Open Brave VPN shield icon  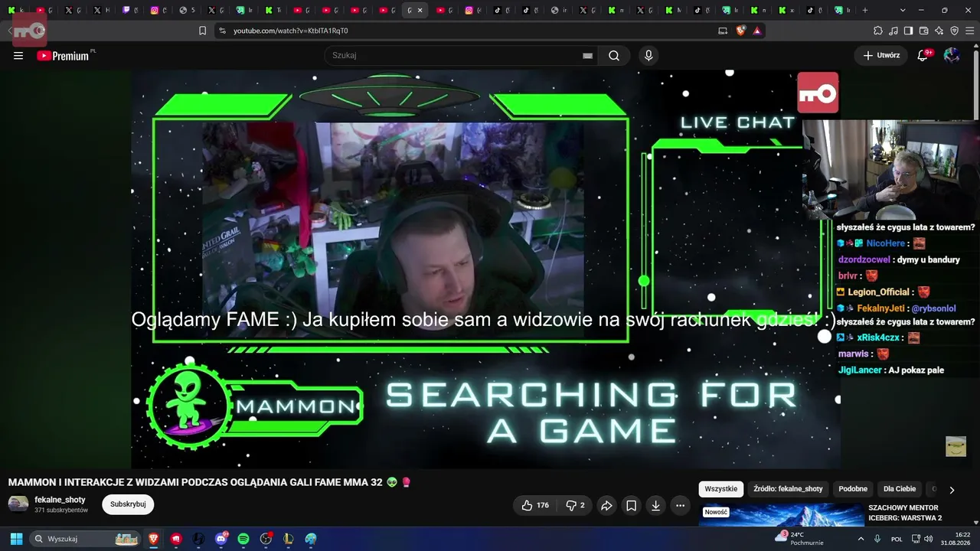(955, 31)
